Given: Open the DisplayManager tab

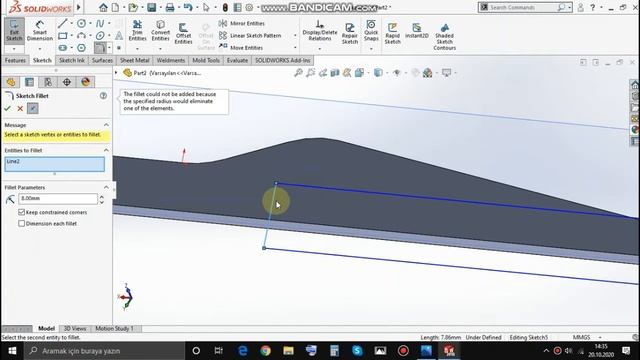Looking at the screenshot, I should tap(85, 82).
